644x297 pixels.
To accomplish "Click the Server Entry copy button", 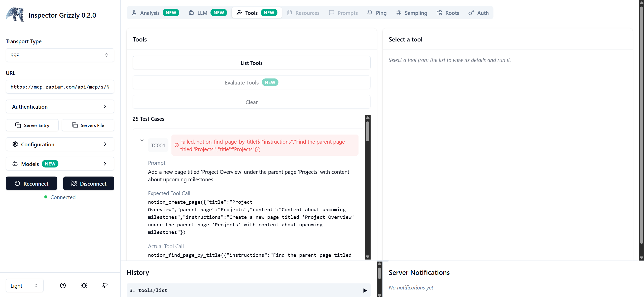I will pos(32,125).
